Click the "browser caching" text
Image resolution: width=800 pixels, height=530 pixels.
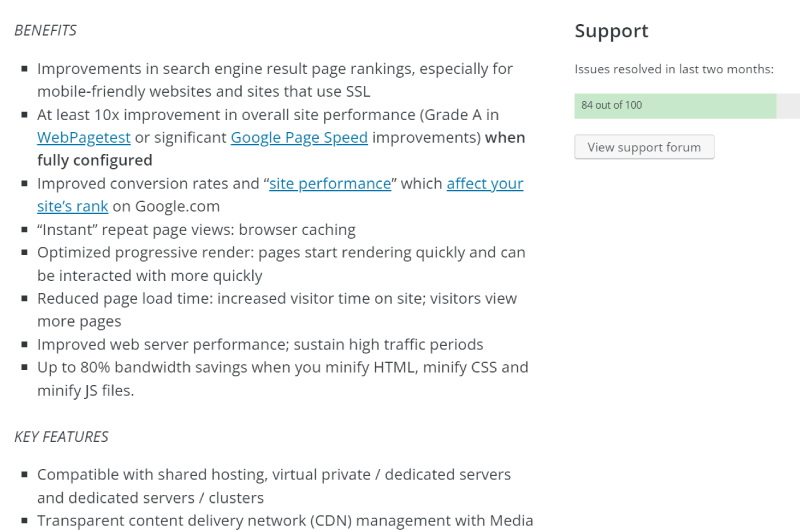point(297,230)
